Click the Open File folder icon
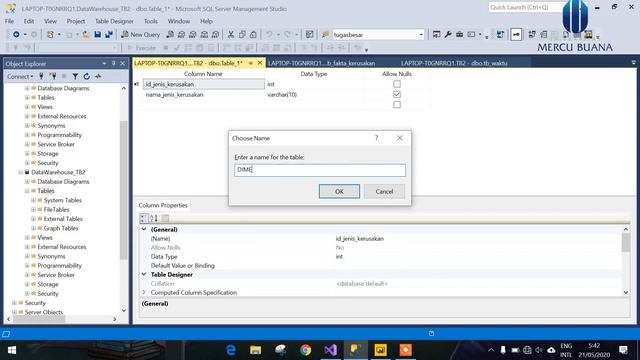640x360 pixels. tap(86, 35)
